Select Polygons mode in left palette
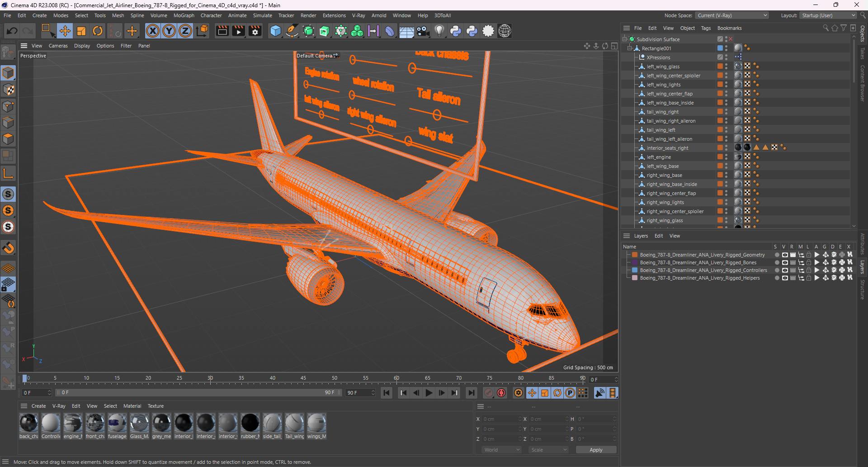The width and height of the screenshot is (868, 467). [x=8, y=139]
